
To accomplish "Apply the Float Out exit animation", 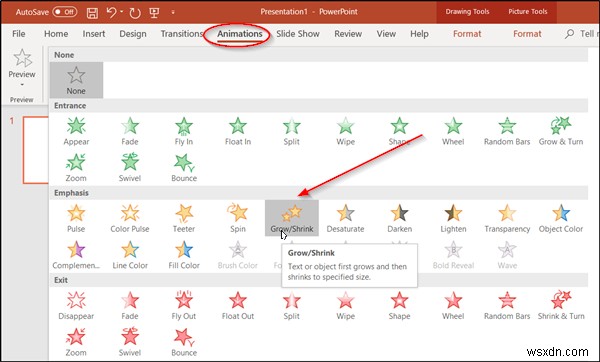I will (x=238, y=306).
